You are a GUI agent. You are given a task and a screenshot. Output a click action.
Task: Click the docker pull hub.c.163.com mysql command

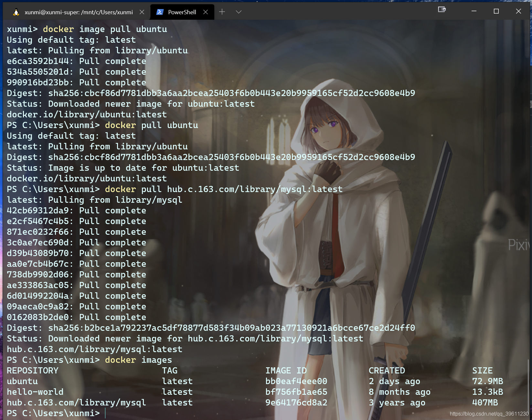coord(224,189)
